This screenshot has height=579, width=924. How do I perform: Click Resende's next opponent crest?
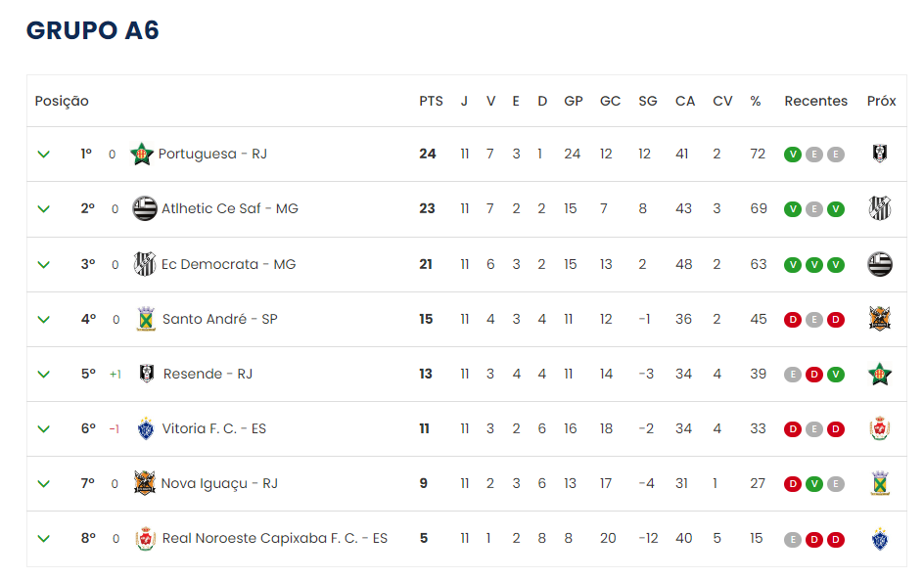[879, 374]
